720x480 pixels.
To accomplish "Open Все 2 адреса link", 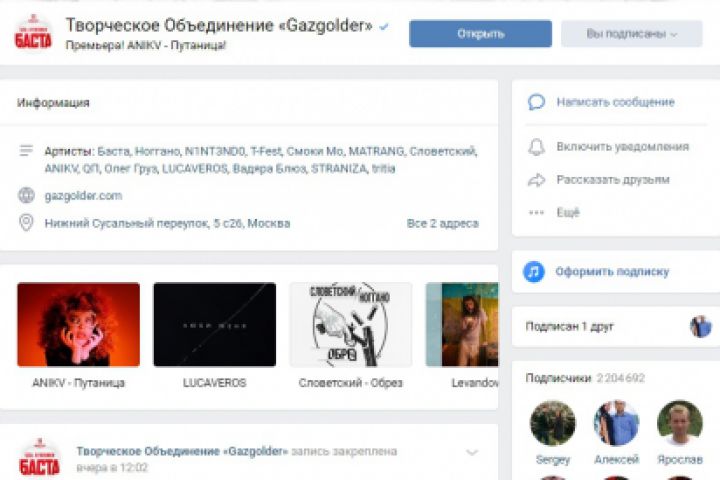I will tap(443, 223).
